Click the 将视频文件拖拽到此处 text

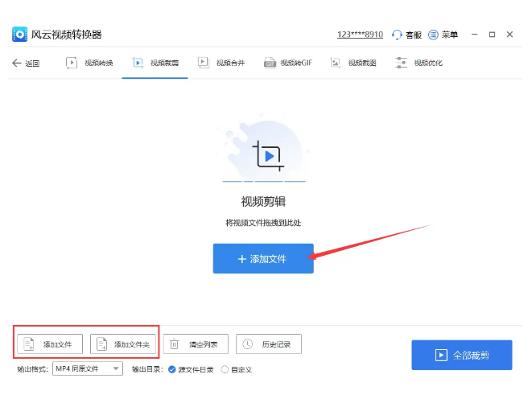click(263, 223)
